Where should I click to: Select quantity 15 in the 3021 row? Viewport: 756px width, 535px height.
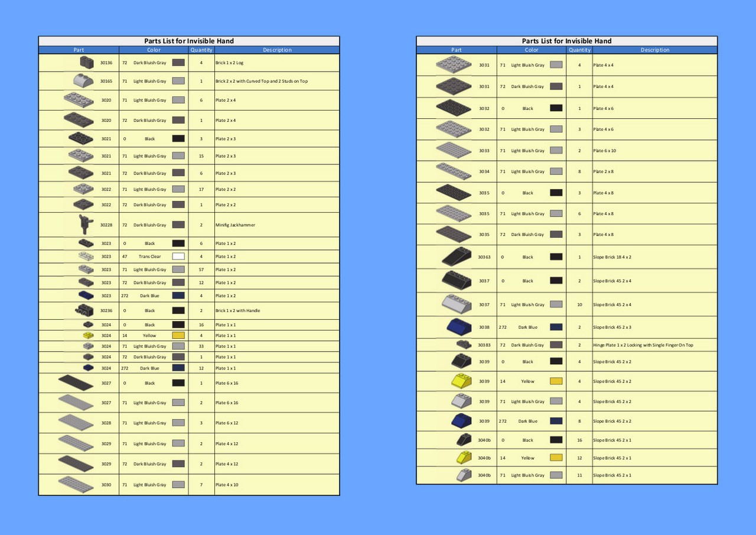201,156
